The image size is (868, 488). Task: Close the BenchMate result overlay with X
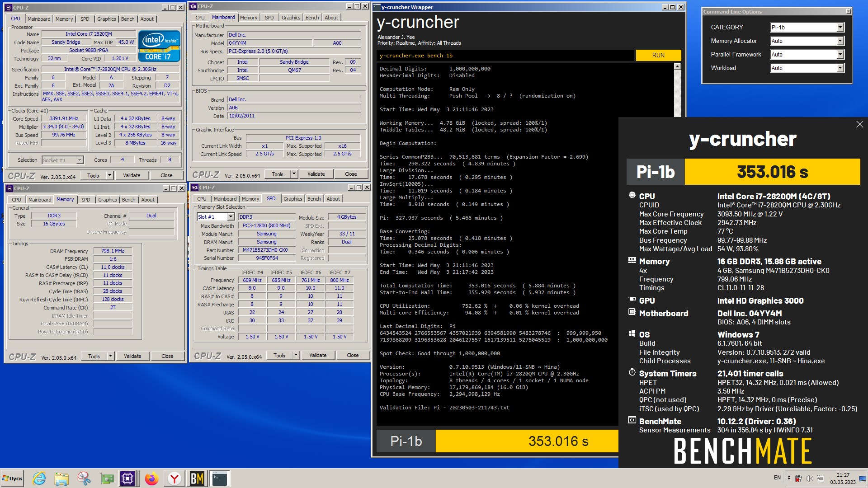[x=859, y=124]
